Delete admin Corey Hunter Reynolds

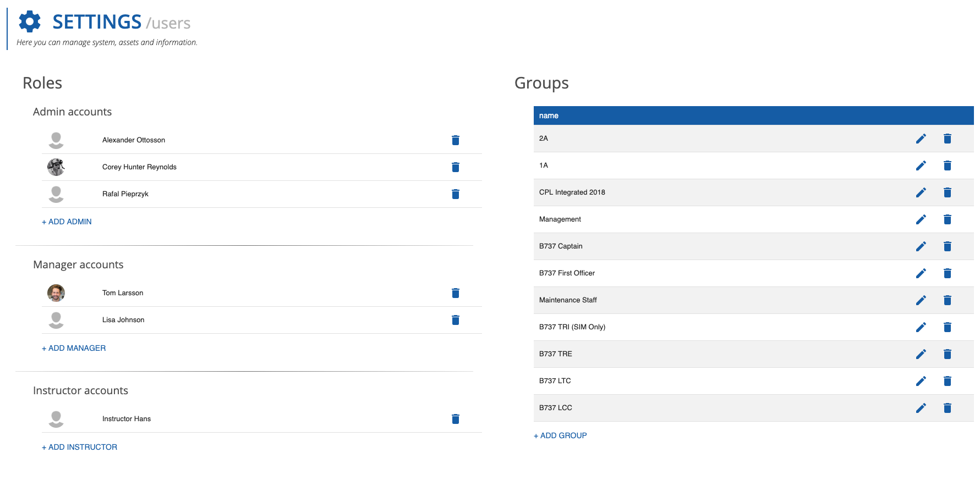(x=456, y=167)
